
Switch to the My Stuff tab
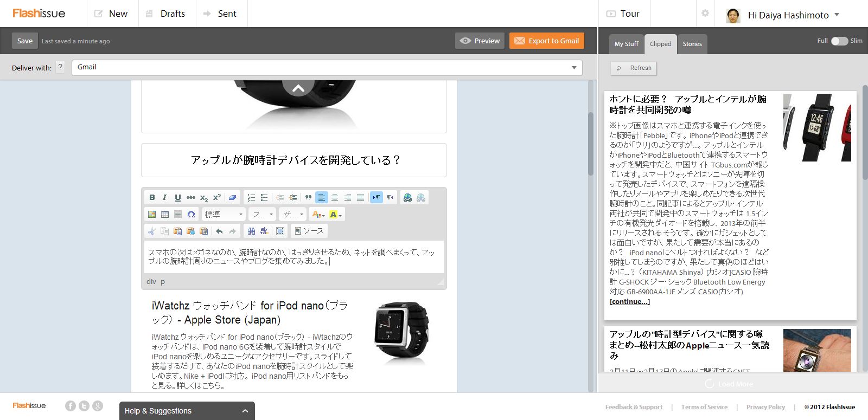626,44
